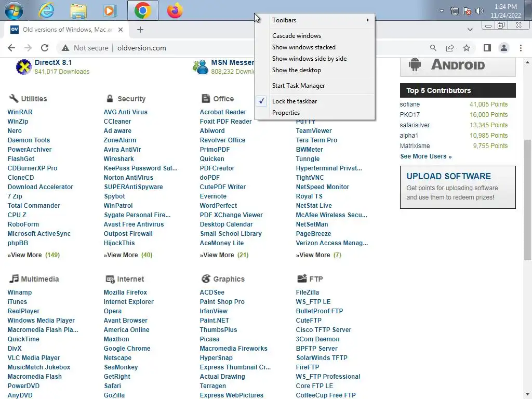Select Show windows stacked
532x399 pixels.
(315, 47)
